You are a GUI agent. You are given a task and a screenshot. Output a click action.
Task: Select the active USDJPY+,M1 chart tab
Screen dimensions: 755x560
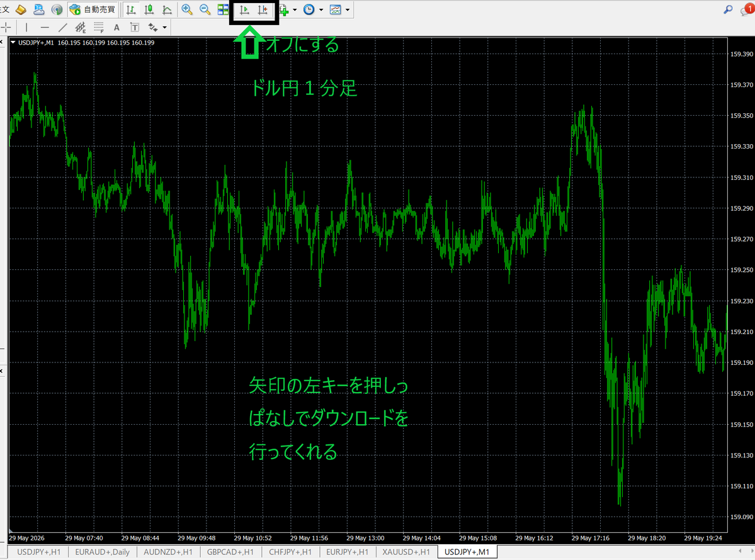click(467, 552)
